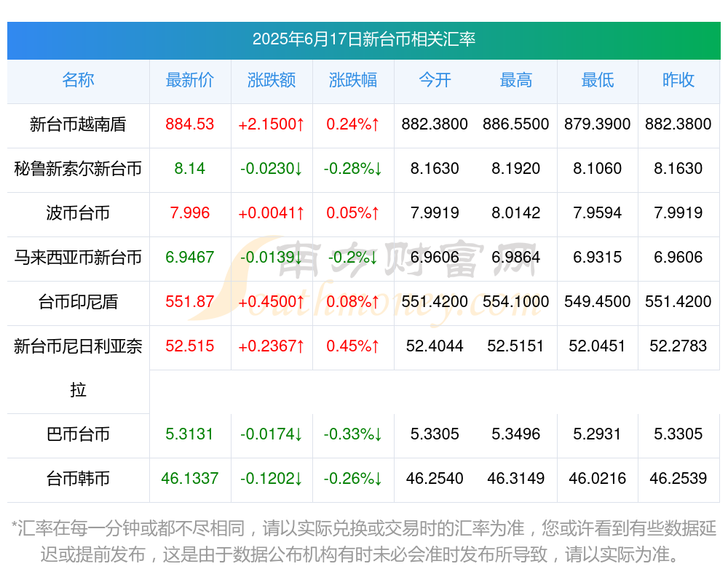The image size is (728, 577).
Task: Click change percent -0.28%↓
Action: pyautogui.click(x=353, y=169)
